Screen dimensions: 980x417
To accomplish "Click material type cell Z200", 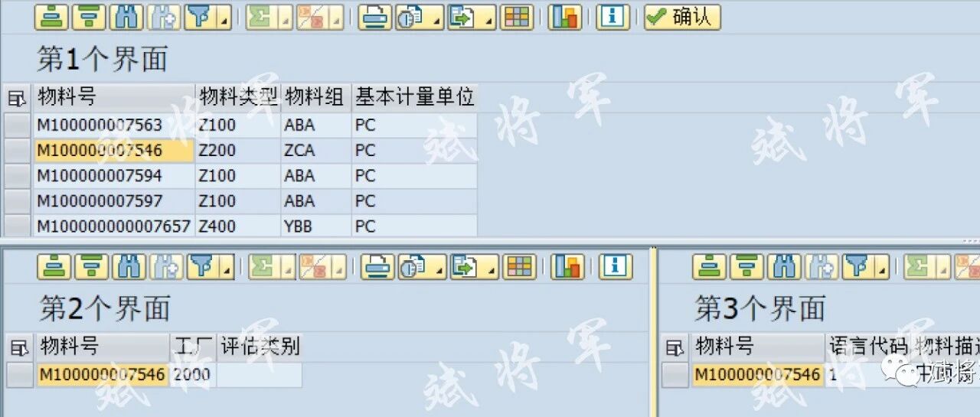I will 238,151.
